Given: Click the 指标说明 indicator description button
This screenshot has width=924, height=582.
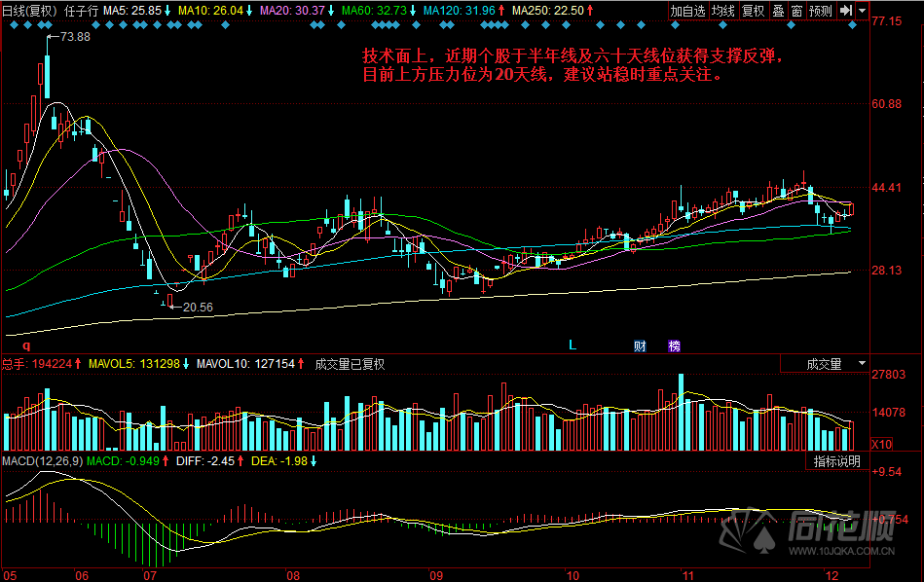Looking at the screenshot, I should click(836, 461).
